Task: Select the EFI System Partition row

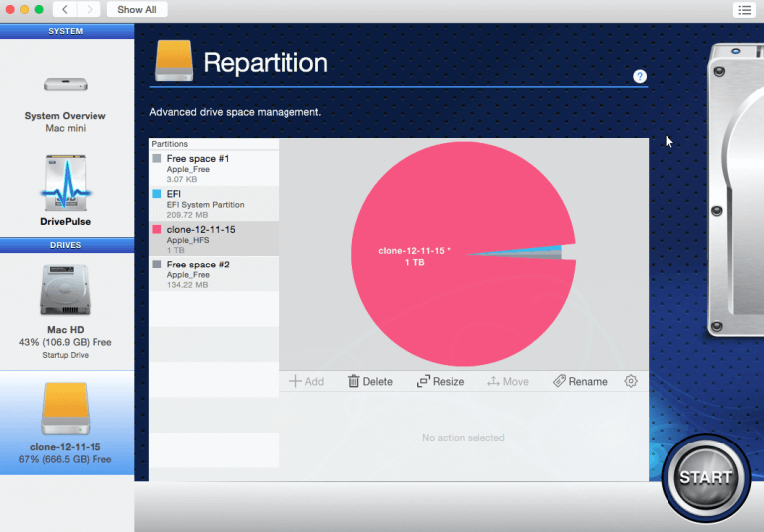Action: (214, 203)
